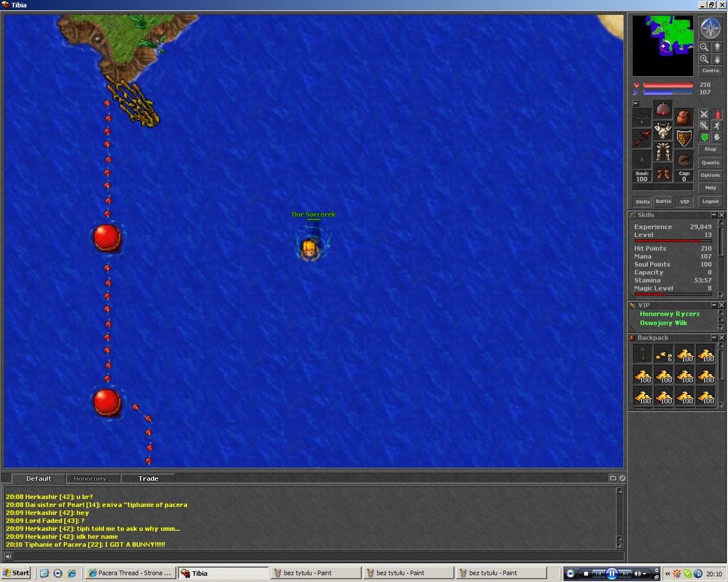
Task: Open the Windows Start menu
Action: click(x=16, y=573)
